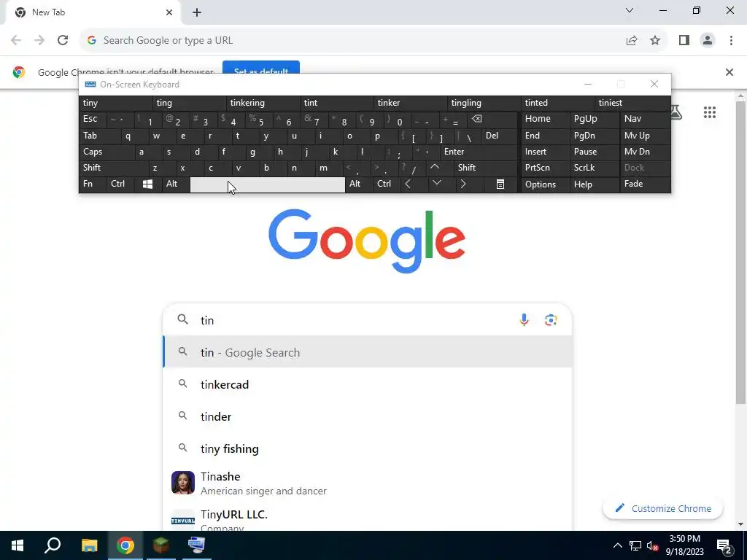Dismiss the default browser notification bar
The height and width of the screenshot is (560, 747).
coord(729,72)
